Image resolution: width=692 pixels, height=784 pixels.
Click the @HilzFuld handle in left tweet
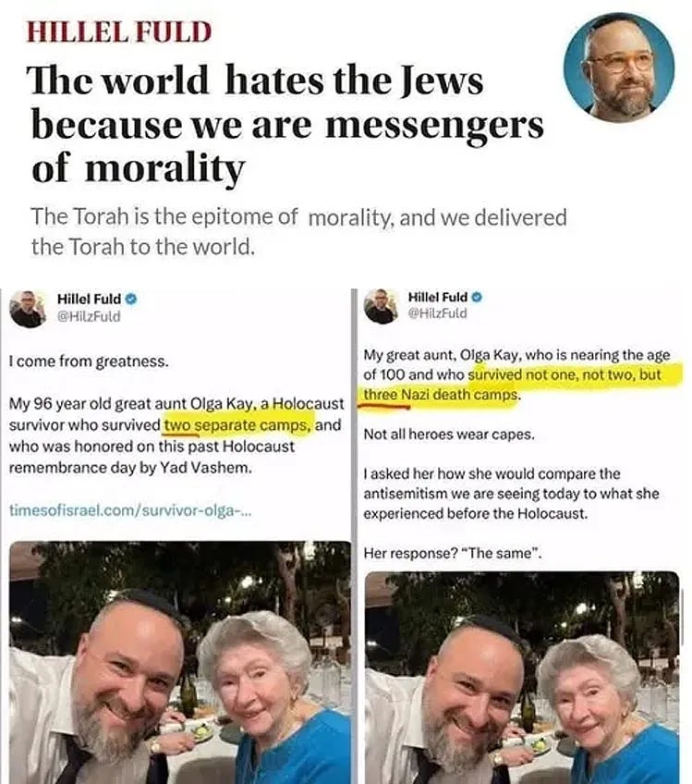[89, 316]
